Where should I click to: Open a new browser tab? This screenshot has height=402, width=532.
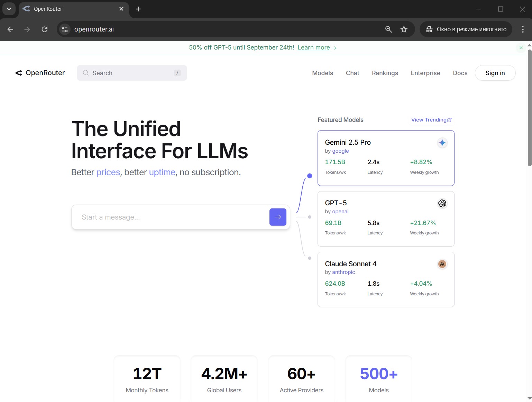(138, 9)
